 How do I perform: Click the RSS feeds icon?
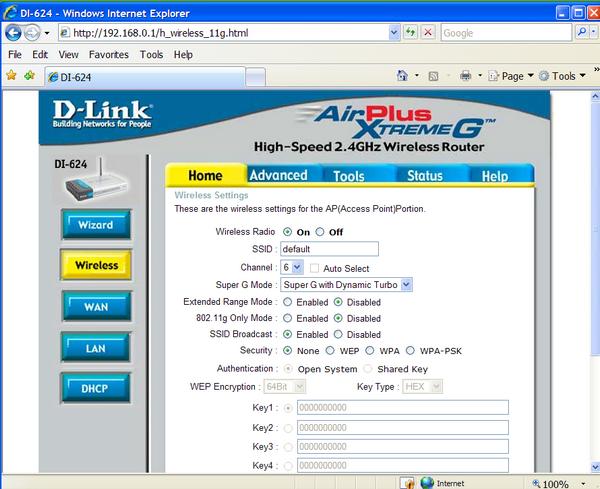(433, 76)
